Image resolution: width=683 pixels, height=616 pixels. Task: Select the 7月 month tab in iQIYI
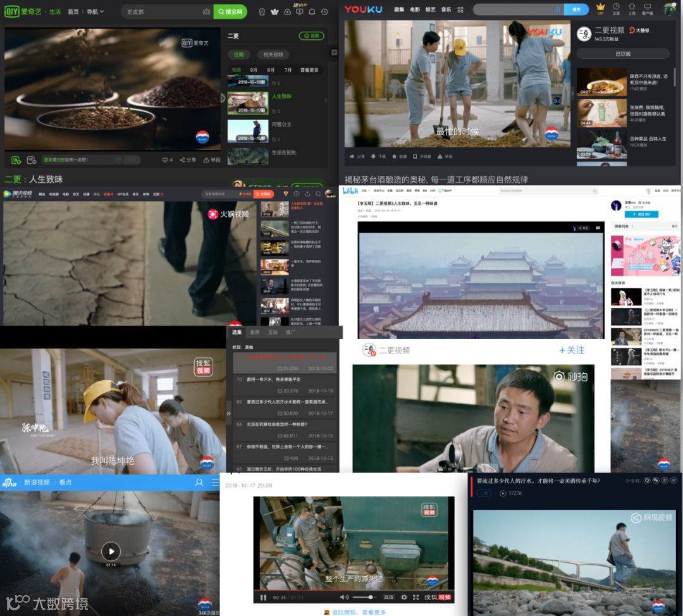(288, 70)
